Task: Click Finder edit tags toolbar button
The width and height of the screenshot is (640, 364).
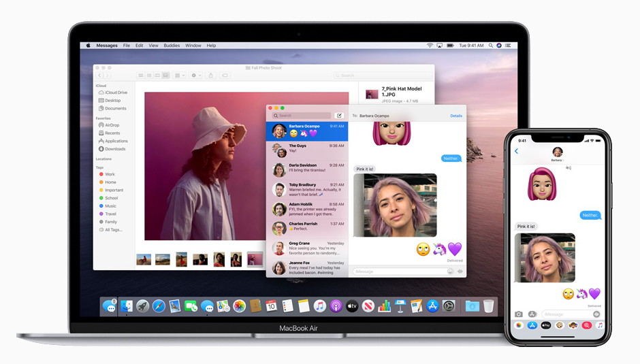Action: click(225, 76)
